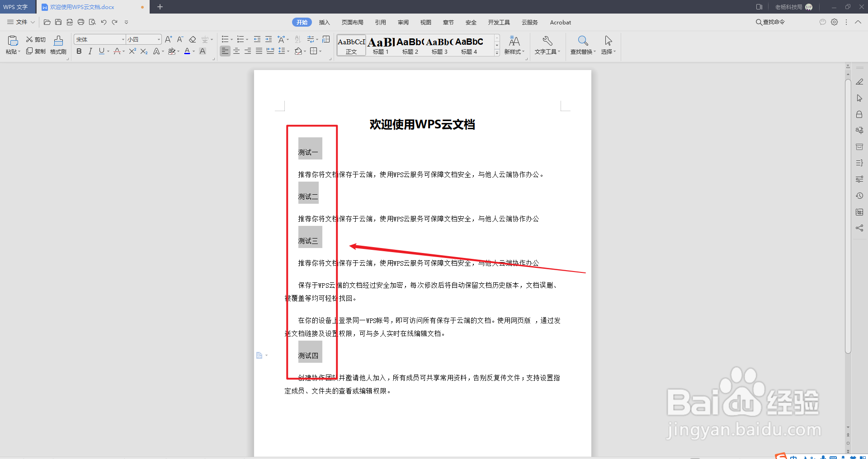Open the 文字工具 button

point(547,45)
